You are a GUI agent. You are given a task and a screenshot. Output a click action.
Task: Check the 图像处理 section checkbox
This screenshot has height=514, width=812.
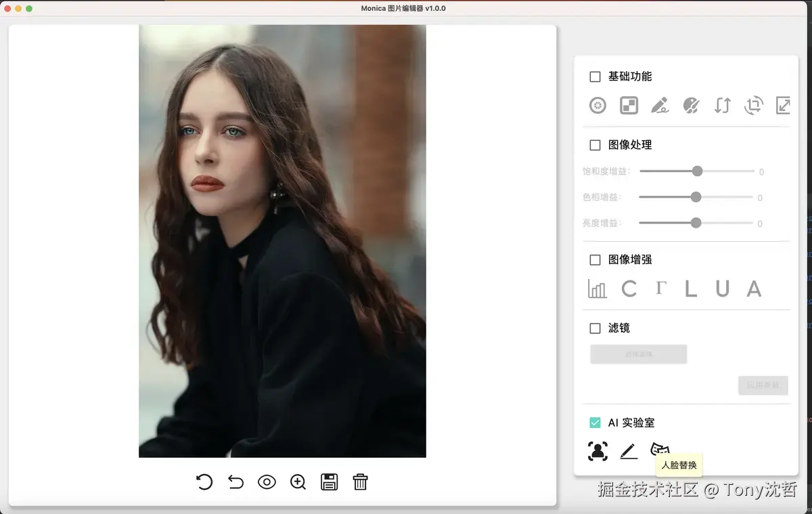click(595, 144)
